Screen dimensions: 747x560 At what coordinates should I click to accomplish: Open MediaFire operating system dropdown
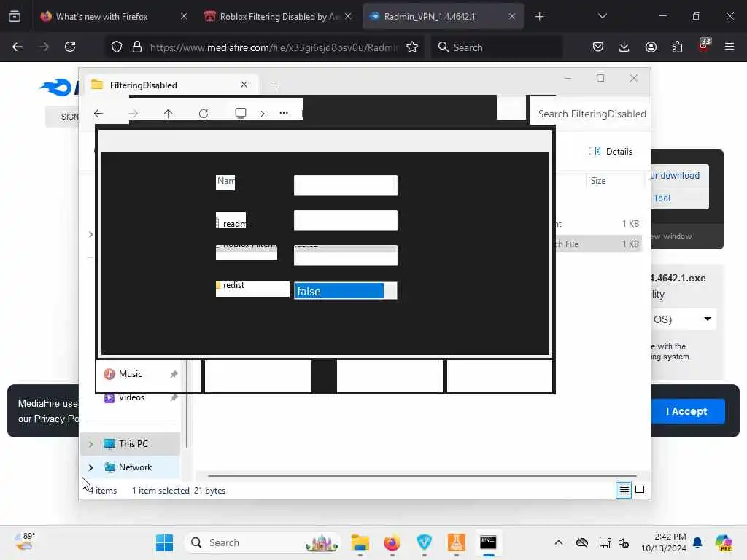tap(682, 319)
